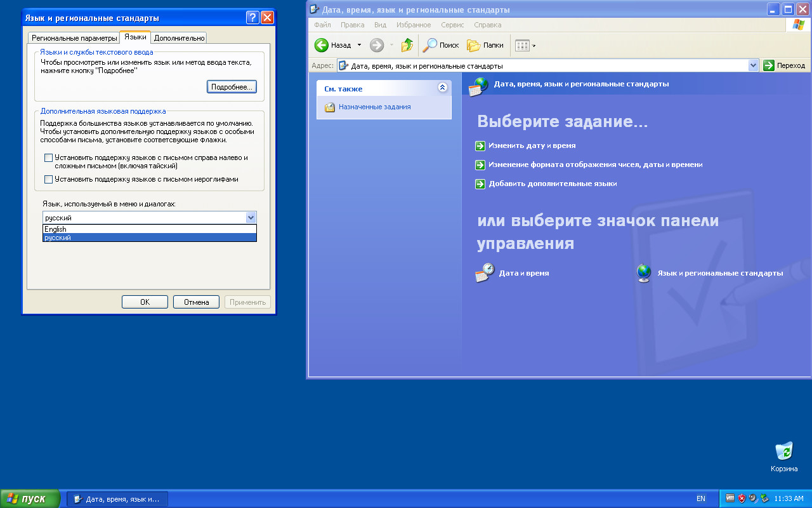812x508 pixels.
Task: Click green arrow beside Добавить дополнительные языки
Action: 480,184
